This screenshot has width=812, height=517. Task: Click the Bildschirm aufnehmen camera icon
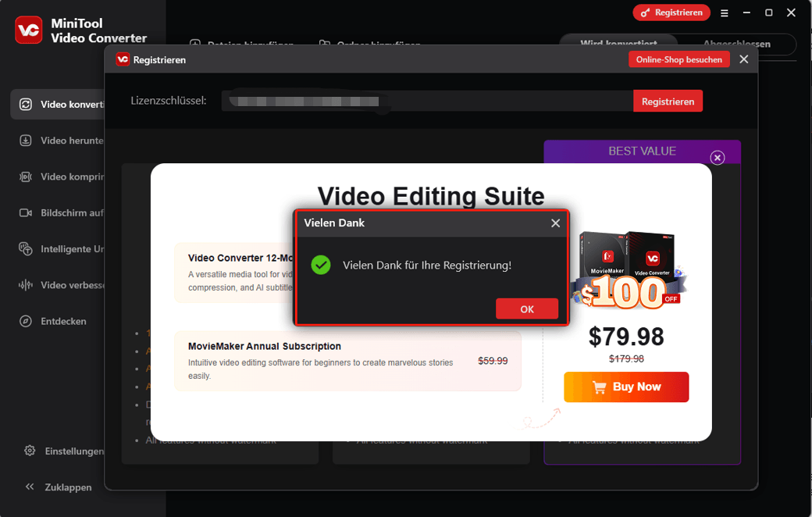coord(25,213)
